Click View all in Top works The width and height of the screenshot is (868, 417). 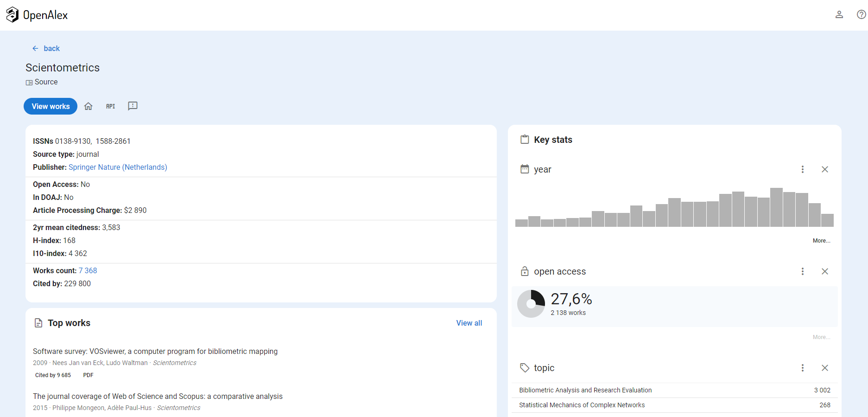(469, 323)
